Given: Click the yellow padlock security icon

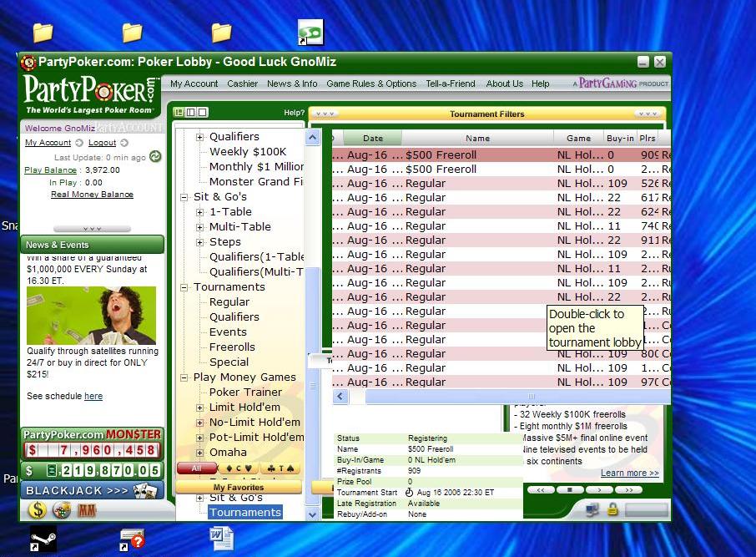Looking at the screenshot, I should 612,509.
